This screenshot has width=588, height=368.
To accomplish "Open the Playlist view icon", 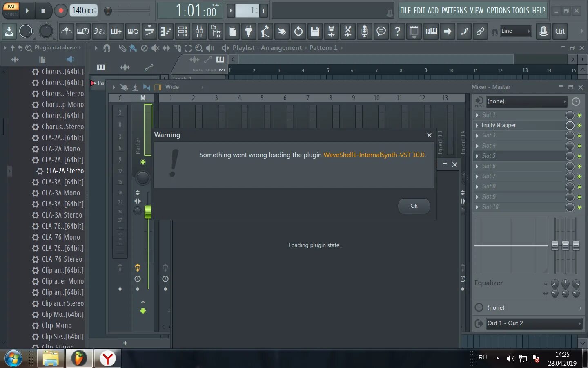I will point(149,31).
